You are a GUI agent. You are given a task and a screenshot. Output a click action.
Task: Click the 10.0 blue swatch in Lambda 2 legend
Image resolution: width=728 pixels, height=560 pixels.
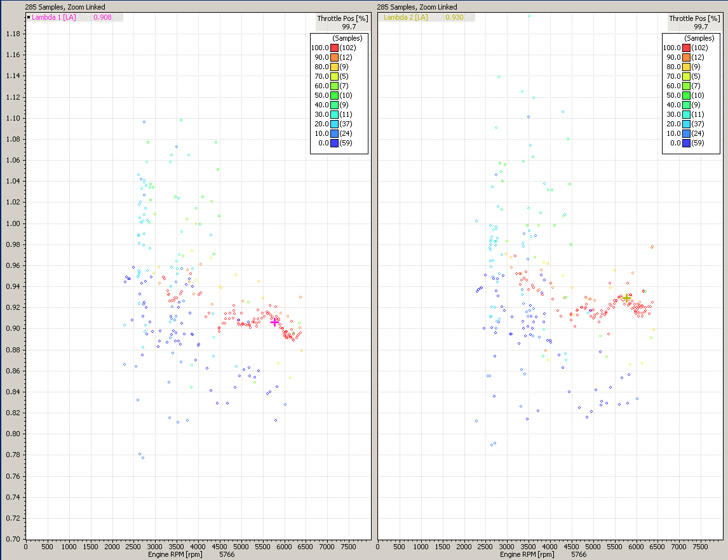pos(686,133)
